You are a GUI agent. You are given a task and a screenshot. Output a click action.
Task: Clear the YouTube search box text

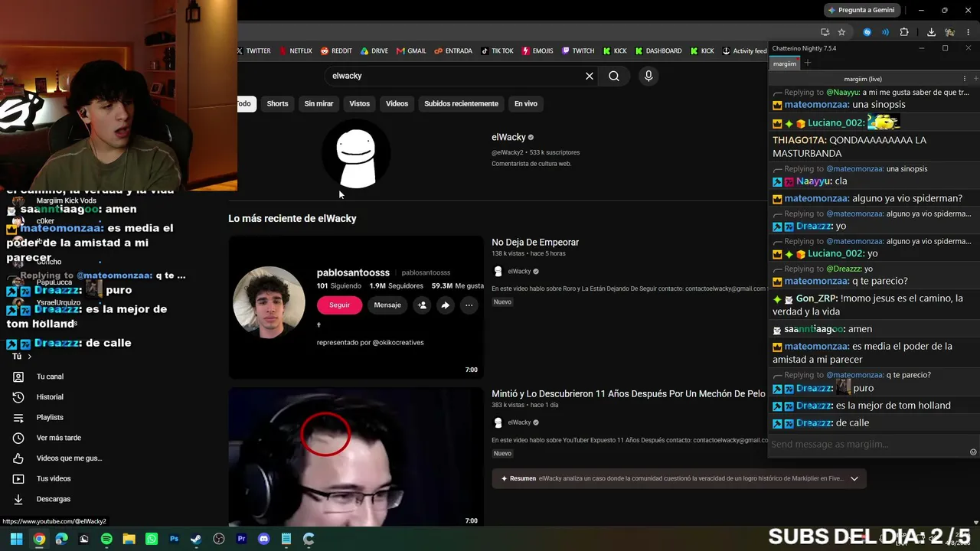(x=590, y=76)
